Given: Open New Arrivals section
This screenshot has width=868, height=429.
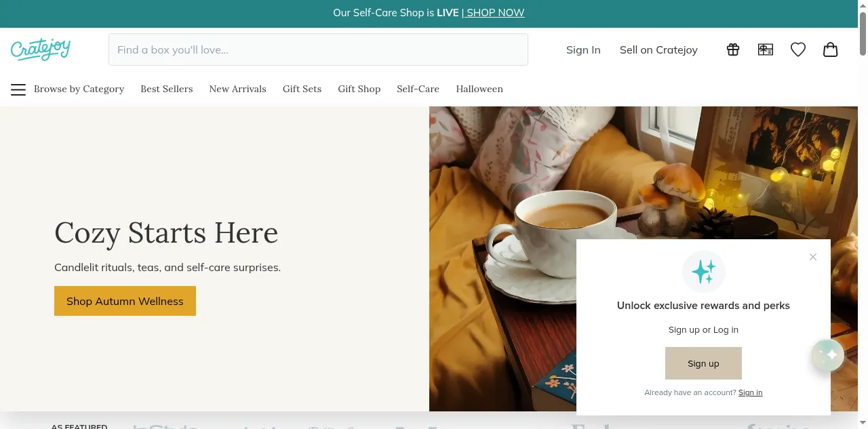Looking at the screenshot, I should [237, 89].
